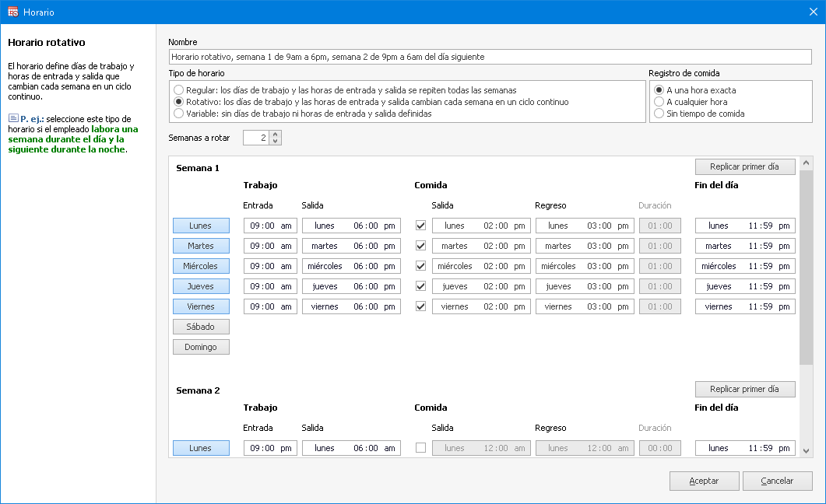Select Variable schedule type option

179,114
